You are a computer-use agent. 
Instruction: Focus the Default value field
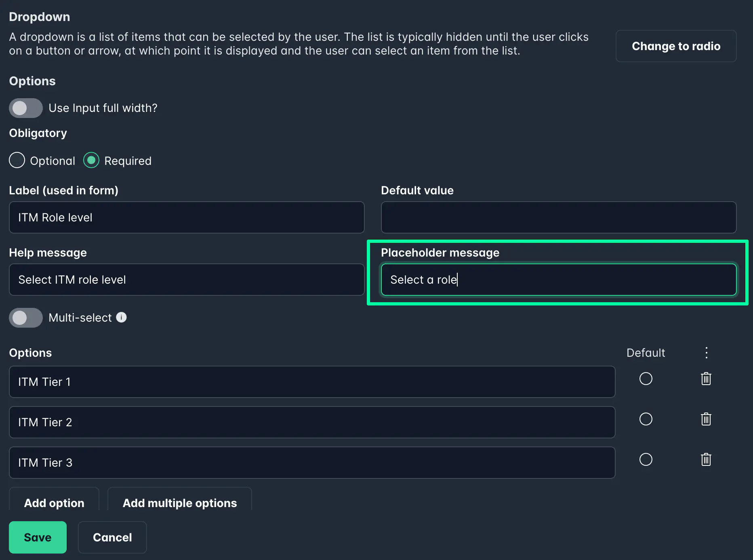pyautogui.click(x=559, y=217)
